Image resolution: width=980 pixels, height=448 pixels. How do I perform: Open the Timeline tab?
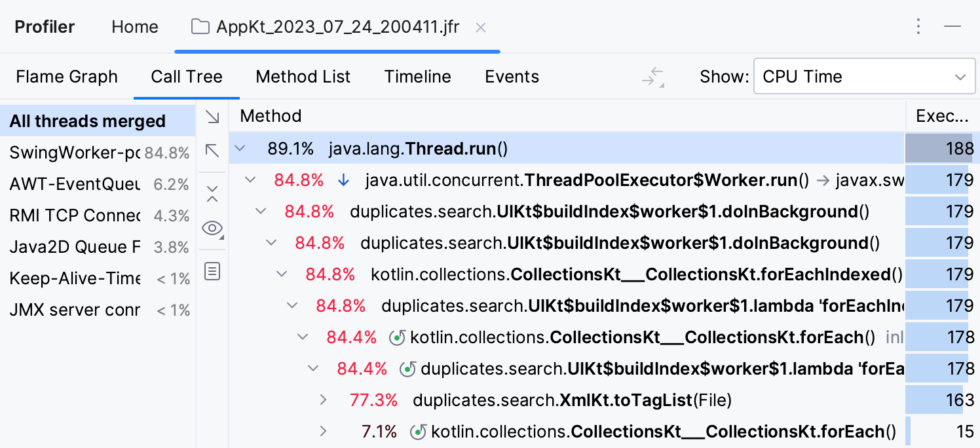point(417,77)
